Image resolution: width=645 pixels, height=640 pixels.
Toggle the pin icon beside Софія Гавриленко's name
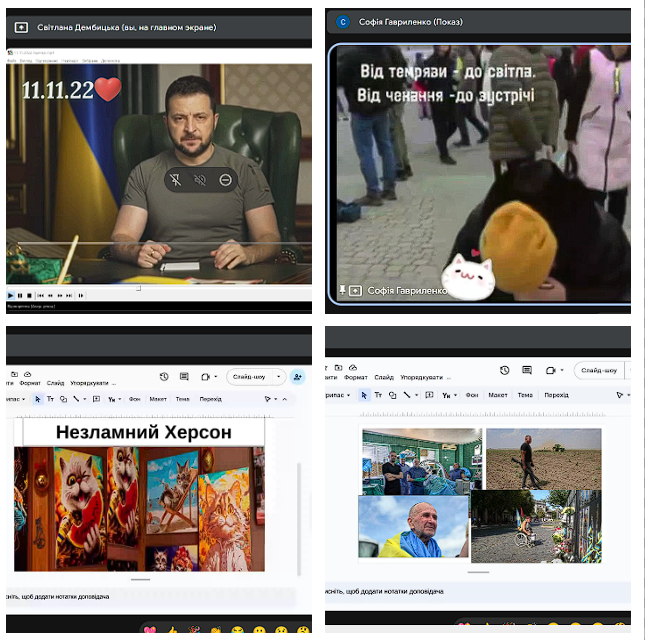tap(342, 290)
